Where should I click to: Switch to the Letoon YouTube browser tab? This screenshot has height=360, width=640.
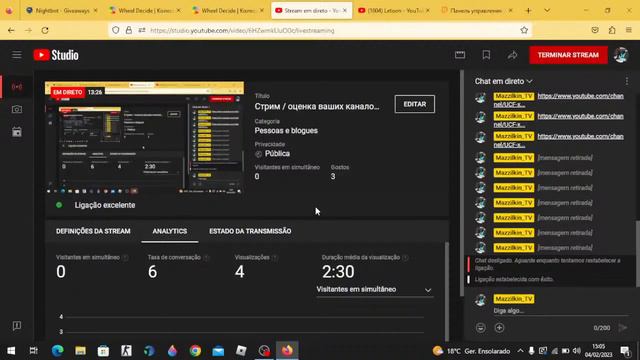[394, 11]
